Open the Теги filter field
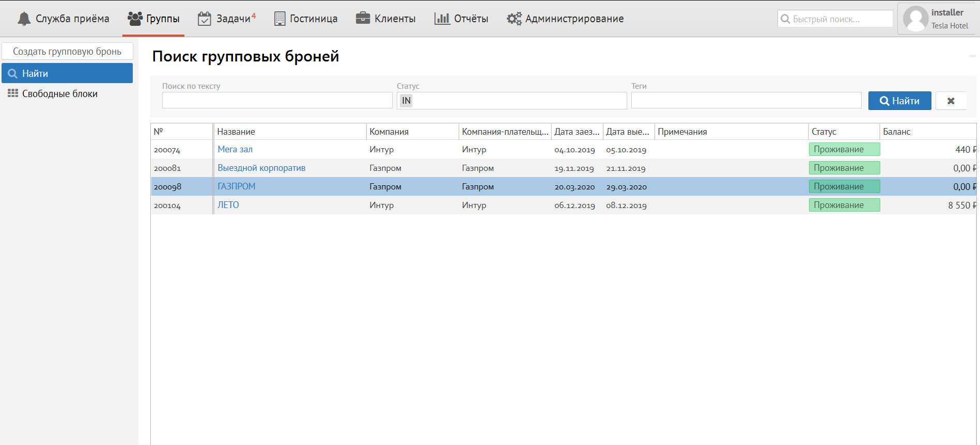980x445 pixels. click(x=745, y=101)
